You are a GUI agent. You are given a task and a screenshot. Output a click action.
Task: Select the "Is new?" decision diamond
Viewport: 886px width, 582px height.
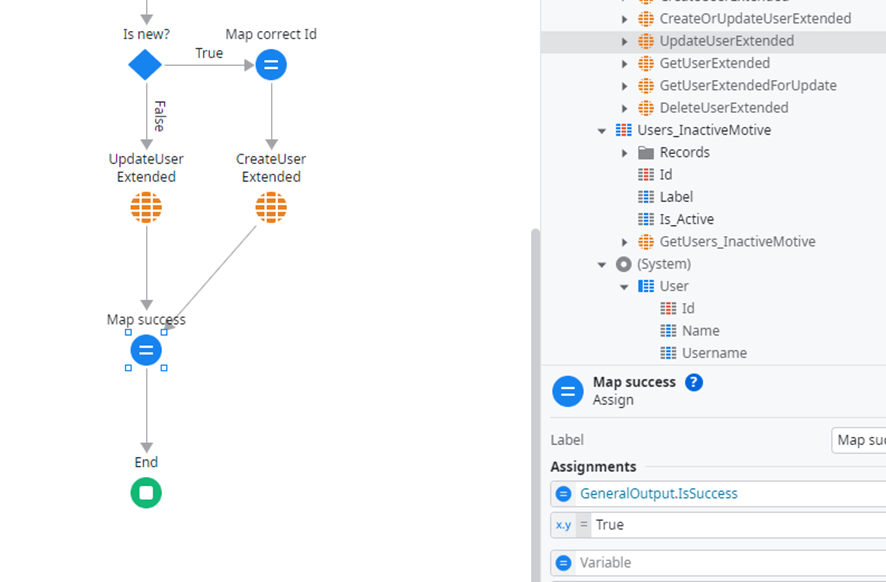coord(145,64)
